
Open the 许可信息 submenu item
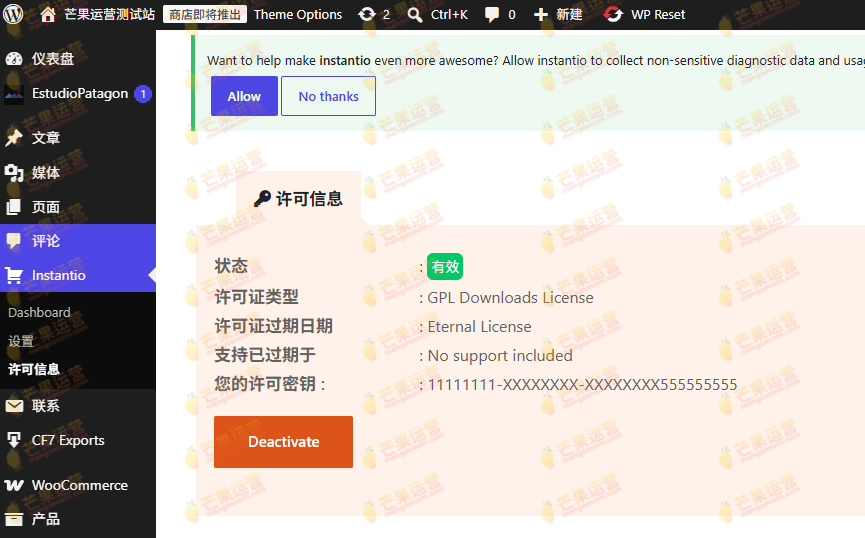[x=34, y=369]
